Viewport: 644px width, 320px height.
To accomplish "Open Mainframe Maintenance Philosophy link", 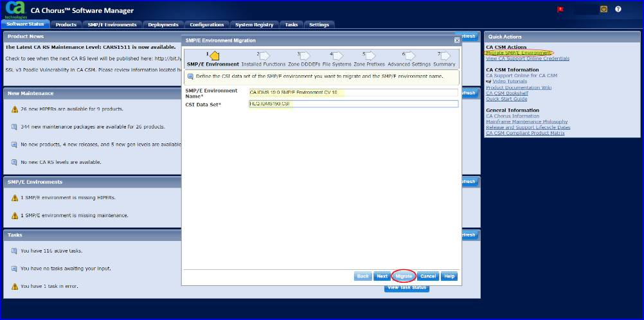I will tap(527, 121).
